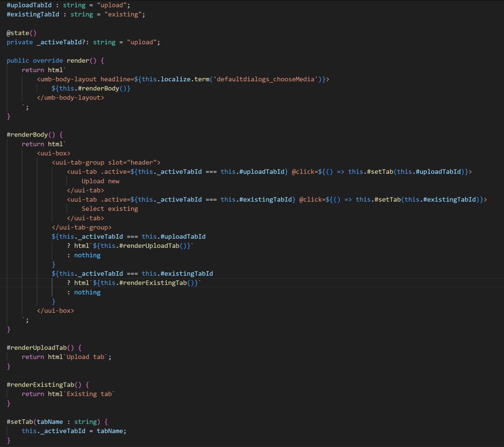Click '<uui-tab-group slot="header">' line
Screen dimensions: 504x447
106,163
